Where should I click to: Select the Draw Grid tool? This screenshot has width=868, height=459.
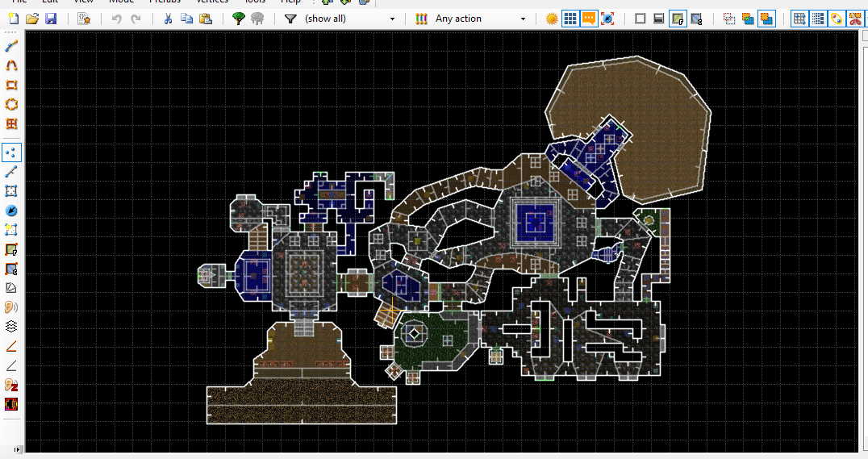click(11, 123)
